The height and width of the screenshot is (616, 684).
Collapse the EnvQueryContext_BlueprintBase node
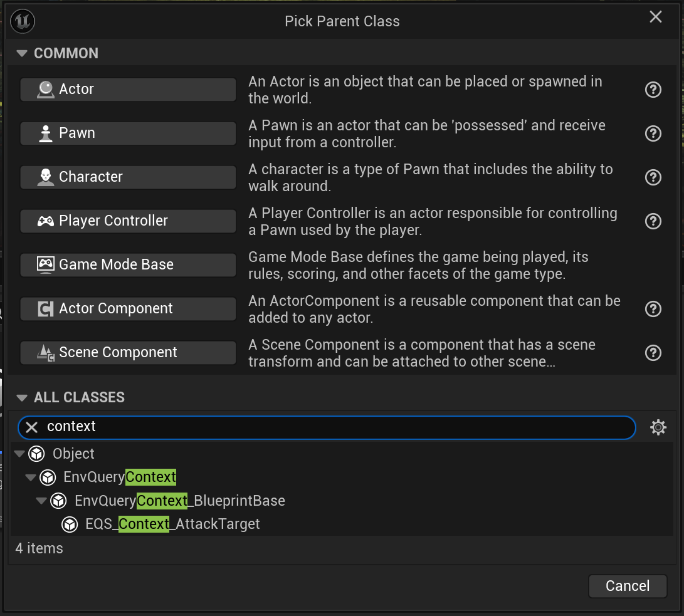pos(41,501)
